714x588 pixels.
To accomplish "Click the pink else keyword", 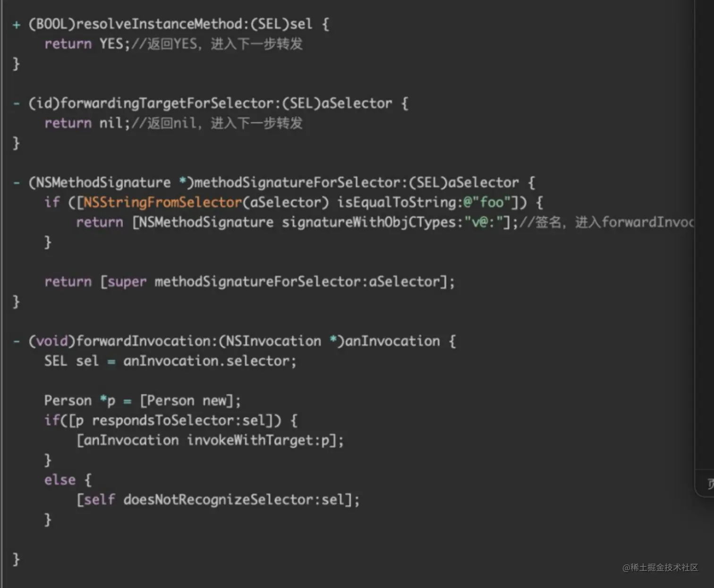I will [60, 480].
